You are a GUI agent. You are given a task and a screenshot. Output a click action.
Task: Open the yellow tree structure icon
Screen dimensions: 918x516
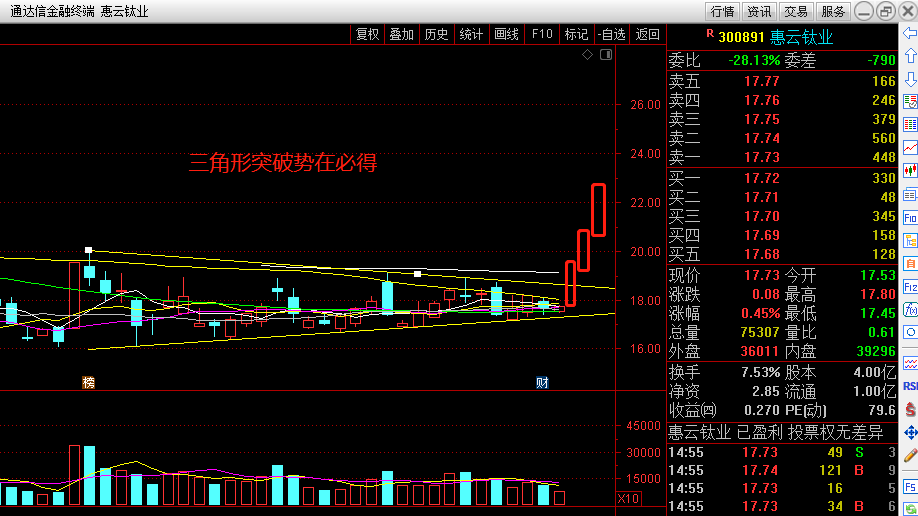[910, 241]
